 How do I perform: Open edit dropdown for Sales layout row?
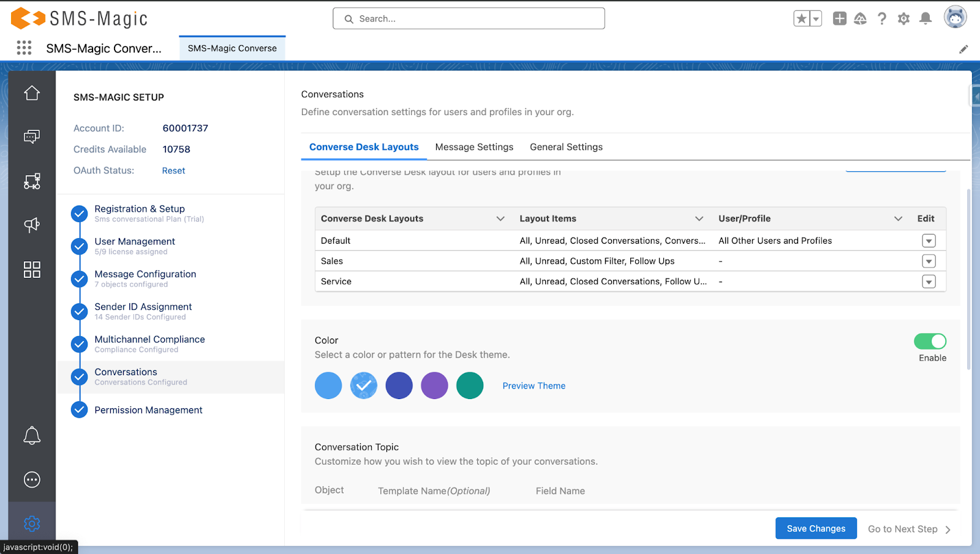929,261
